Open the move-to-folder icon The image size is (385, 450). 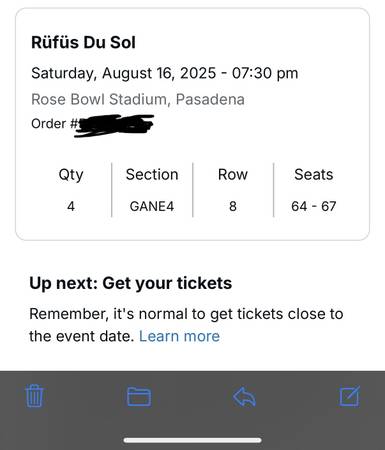139,397
